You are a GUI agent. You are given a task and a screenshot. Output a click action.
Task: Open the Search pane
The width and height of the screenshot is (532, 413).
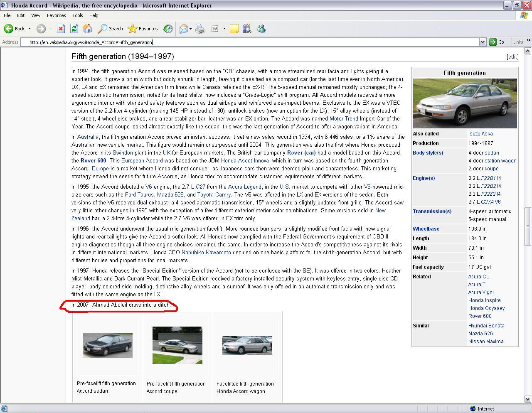[110, 29]
